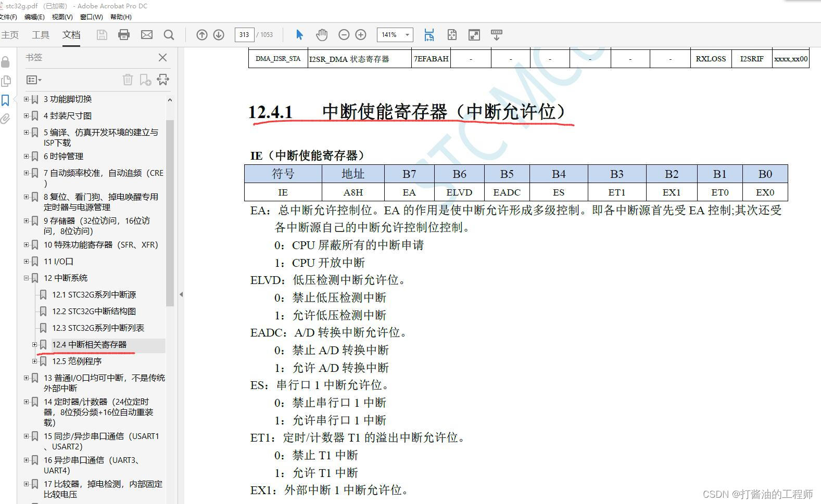The height and width of the screenshot is (504, 821).
Task: Open bookmark 12.1 STC32G系列中断源
Action: [94, 294]
